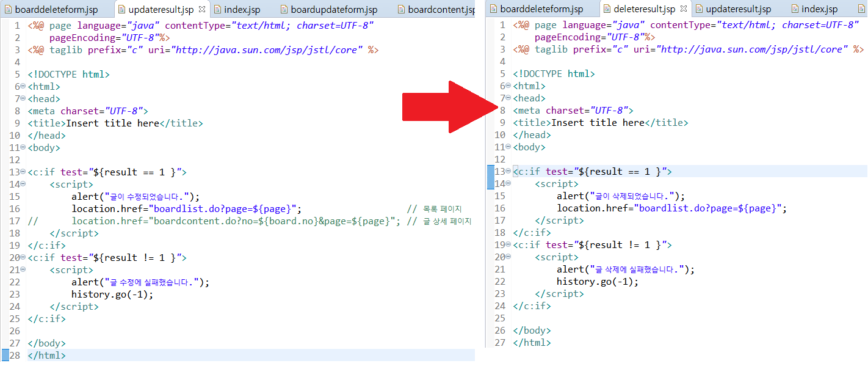Viewport: 868px width, 366px height.
Task: Click the "// 글 상세 페이지" comment
Action: [x=439, y=221]
